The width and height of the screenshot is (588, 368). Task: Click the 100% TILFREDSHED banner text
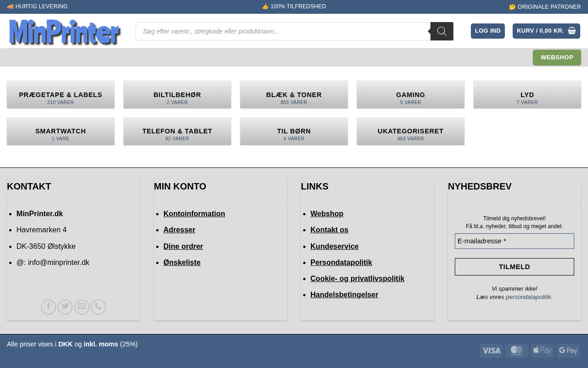coord(294,6)
